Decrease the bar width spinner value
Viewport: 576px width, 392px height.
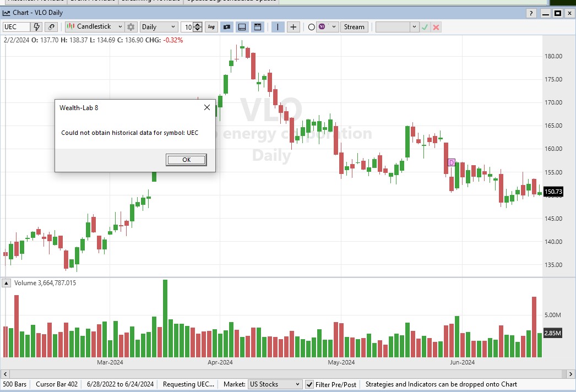click(x=198, y=29)
